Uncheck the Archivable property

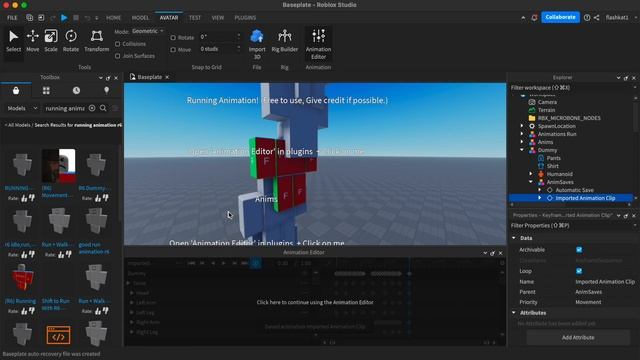579,249
